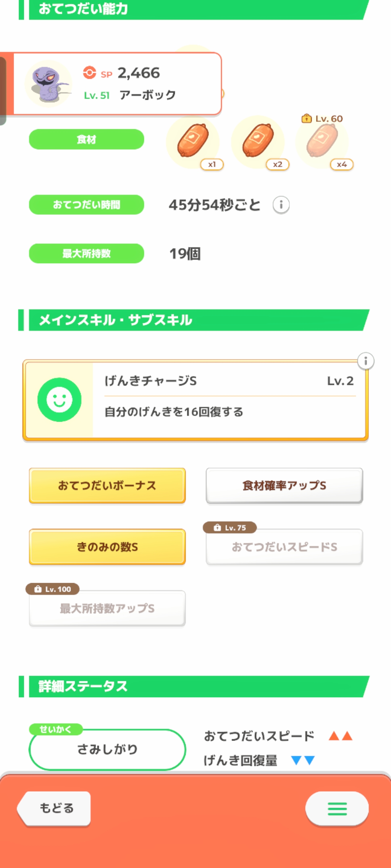This screenshot has width=391, height=868.
Task: Tap the さみしがり nature box
Action: click(107, 749)
